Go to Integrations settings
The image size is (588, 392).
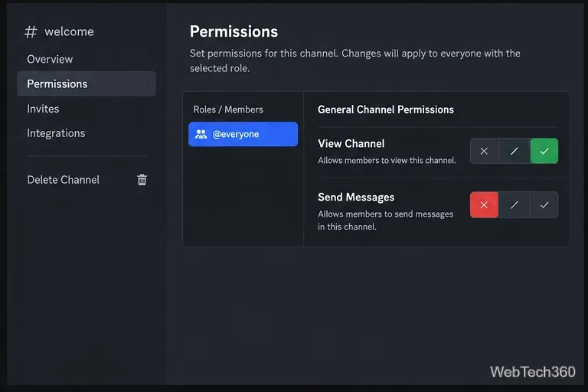[x=56, y=133]
